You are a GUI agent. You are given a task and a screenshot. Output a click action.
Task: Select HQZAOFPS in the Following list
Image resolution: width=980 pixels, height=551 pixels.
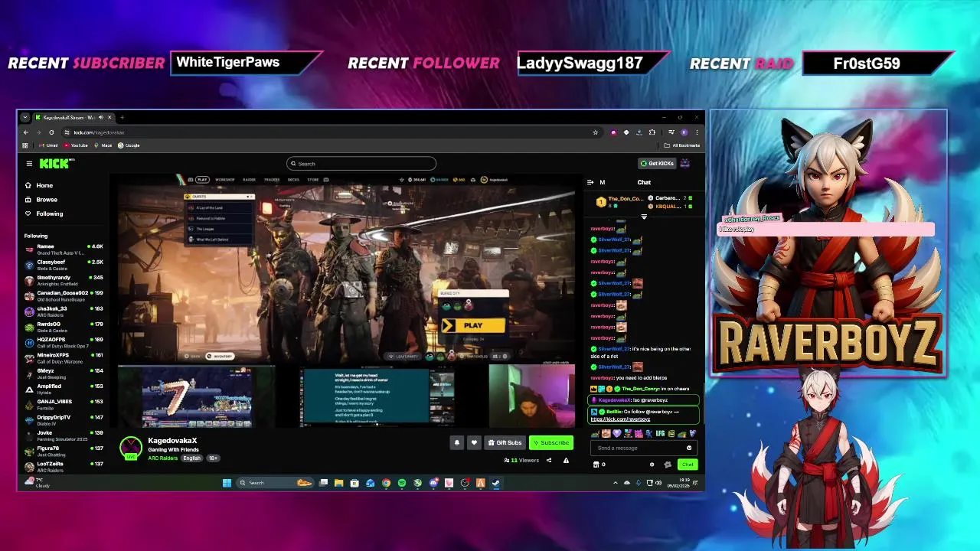(64, 342)
